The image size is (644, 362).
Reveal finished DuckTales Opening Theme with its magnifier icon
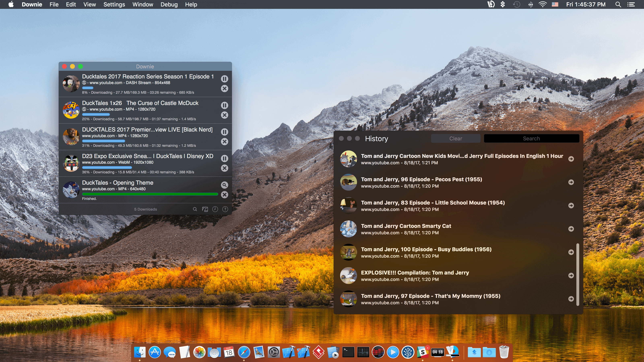point(225,185)
